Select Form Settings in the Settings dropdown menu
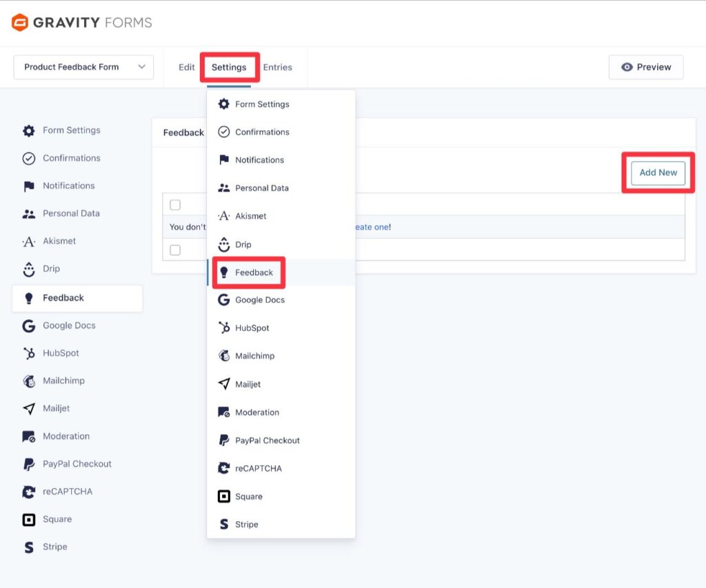 pyautogui.click(x=281, y=105)
